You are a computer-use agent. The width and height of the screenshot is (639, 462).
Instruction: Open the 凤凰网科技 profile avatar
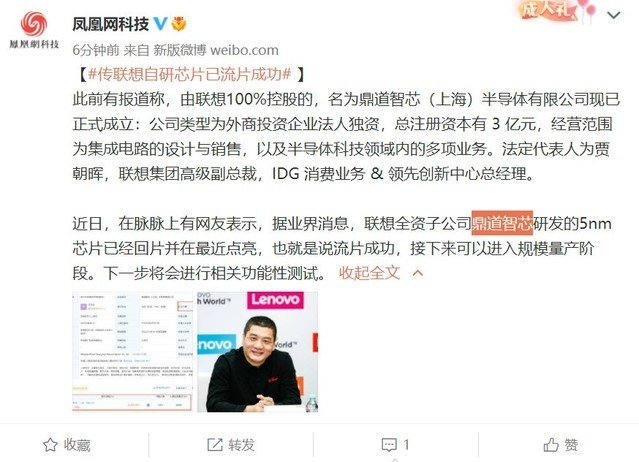tap(34, 30)
